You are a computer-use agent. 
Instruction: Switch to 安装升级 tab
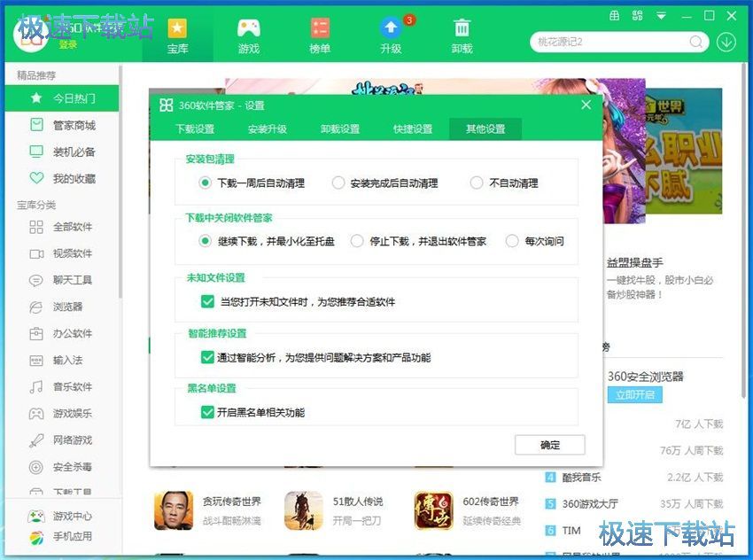(268, 129)
